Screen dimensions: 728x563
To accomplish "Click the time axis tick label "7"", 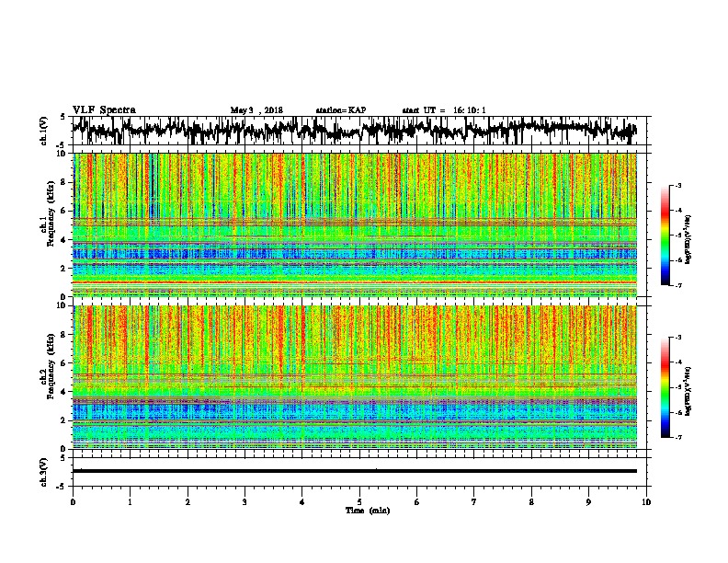I will point(474,502).
